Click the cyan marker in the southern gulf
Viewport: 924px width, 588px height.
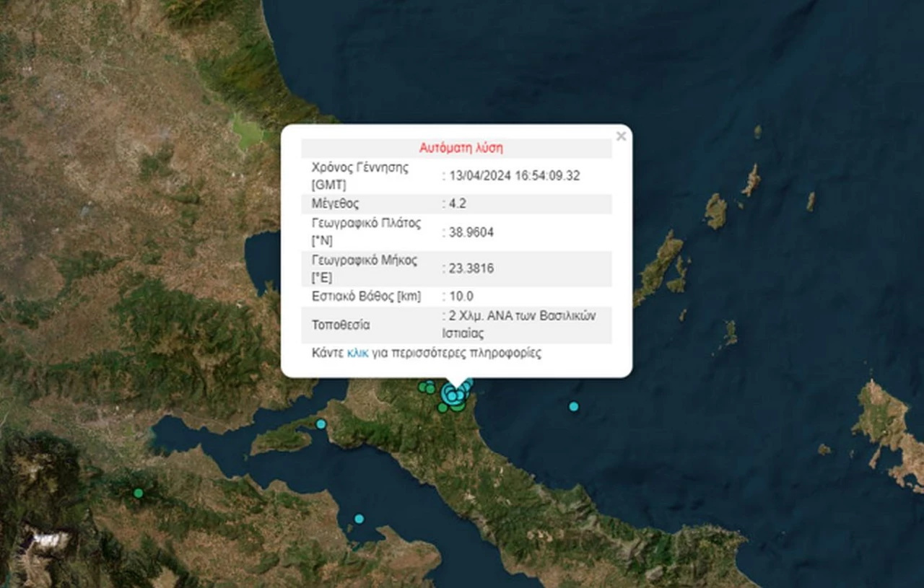(359, 519)
